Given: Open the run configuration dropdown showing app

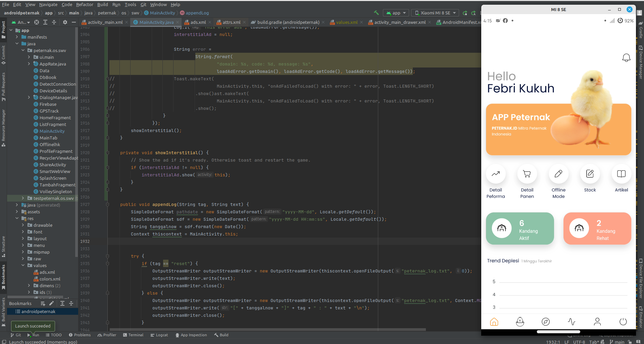Looking at the screenshot, I should click(x=396, y=13).
